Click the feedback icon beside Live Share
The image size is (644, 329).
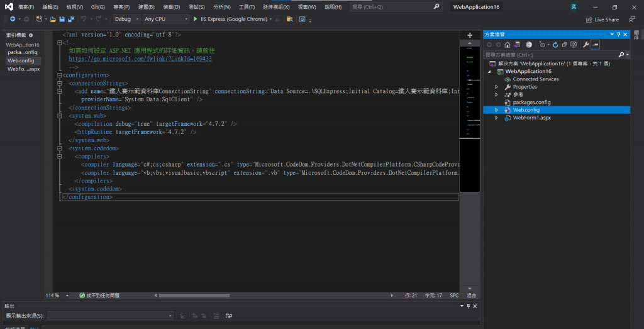(x=631, y=19)
